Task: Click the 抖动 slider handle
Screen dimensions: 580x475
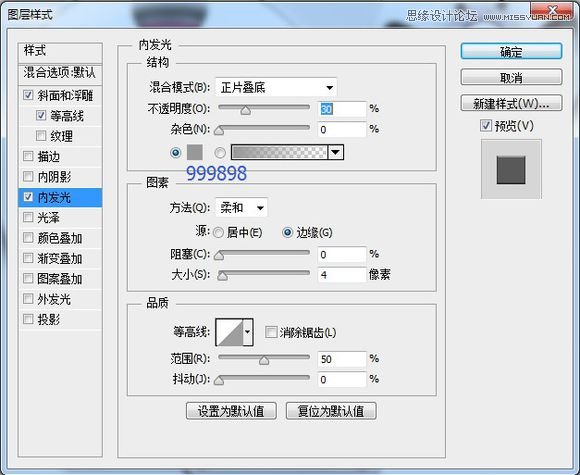Action: click(x=219, y=380)
